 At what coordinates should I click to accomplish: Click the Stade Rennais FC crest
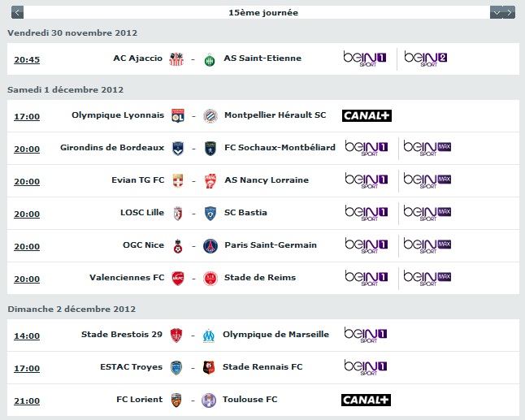[x=209, y=367]
